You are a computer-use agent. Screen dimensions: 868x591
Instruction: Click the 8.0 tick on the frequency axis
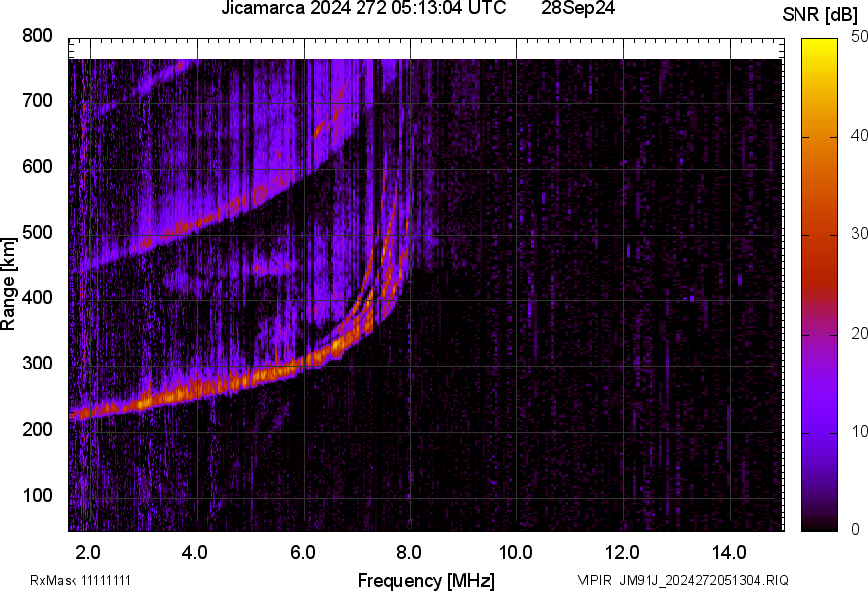409,551
